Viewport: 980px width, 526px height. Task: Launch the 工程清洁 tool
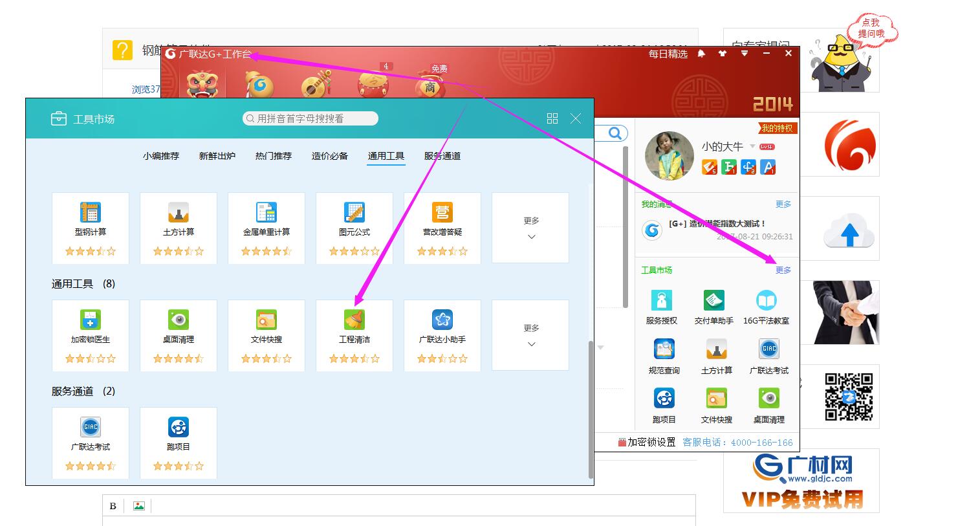(x=354, y=335)
